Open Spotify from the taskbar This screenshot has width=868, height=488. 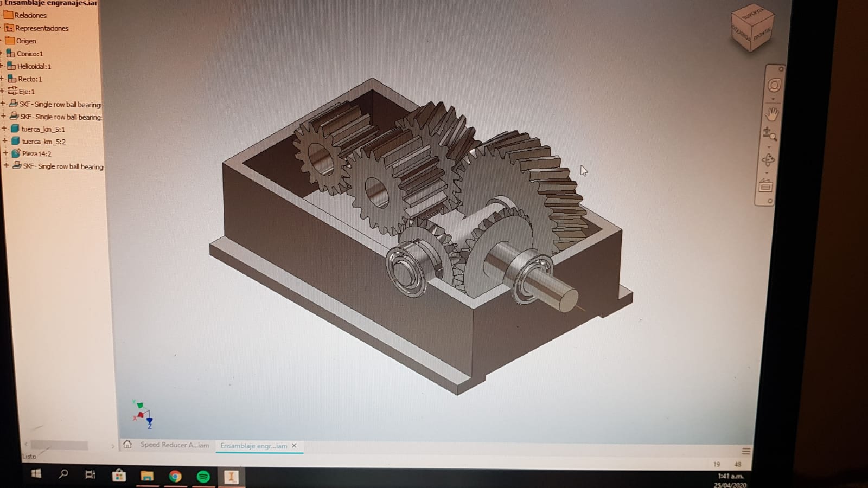point(203,477)
